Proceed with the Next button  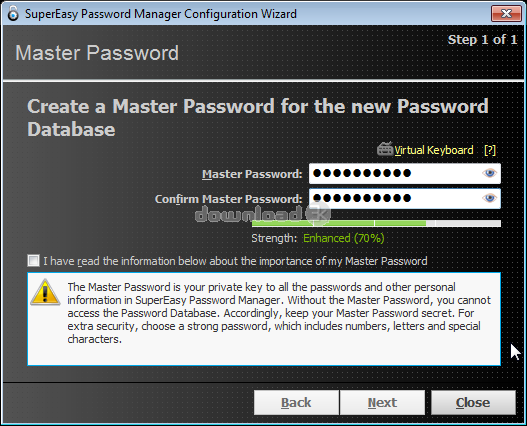tap(382, 402)
